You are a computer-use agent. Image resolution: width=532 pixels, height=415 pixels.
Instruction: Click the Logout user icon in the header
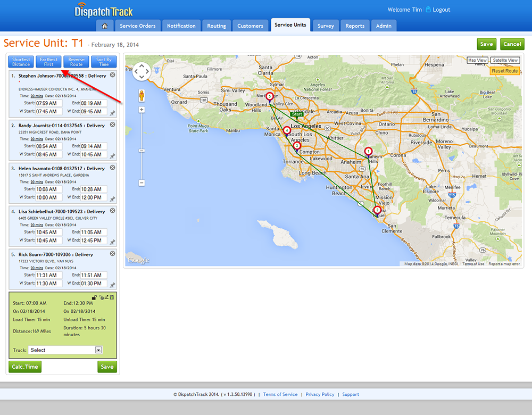[427, 9]
